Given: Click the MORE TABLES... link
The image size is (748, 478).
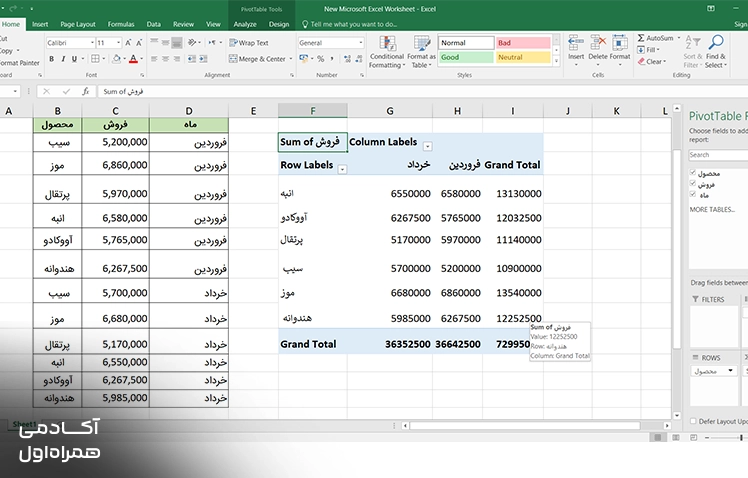Looking at the screenshot, I should (712, 209).
